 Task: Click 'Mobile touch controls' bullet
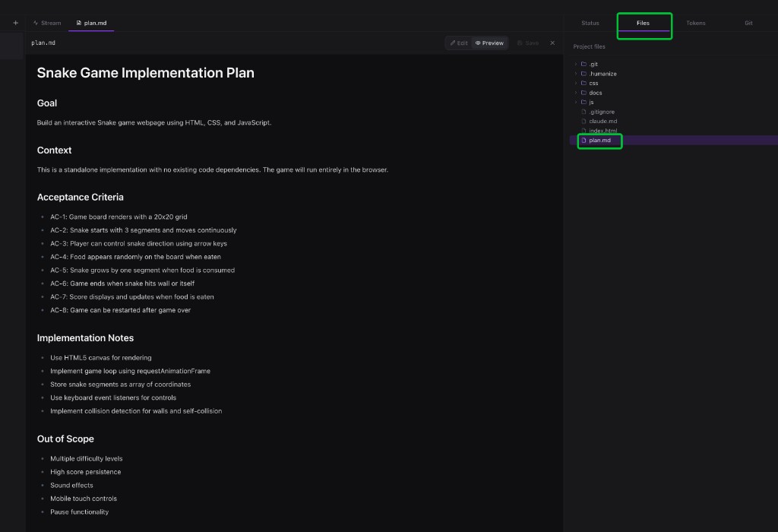coord(84,499)
